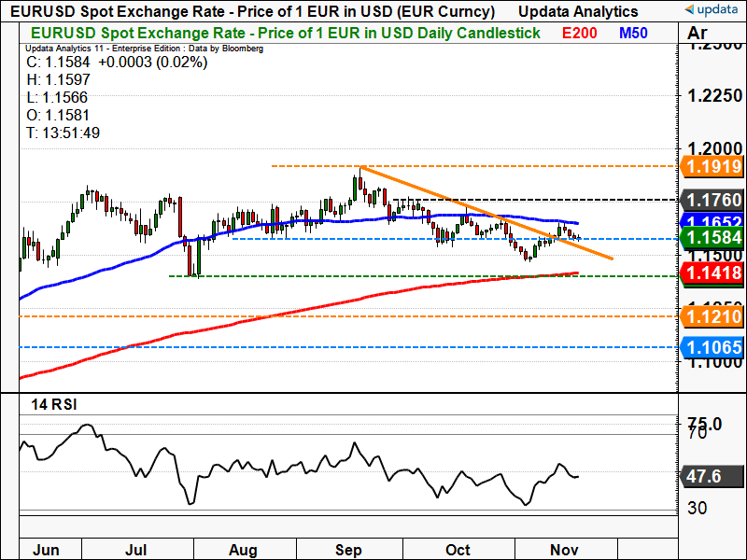Select the blue 1.1065 price level tag
Image resolution: width=747 pixels, height=560 pixels.
(712, 347)
